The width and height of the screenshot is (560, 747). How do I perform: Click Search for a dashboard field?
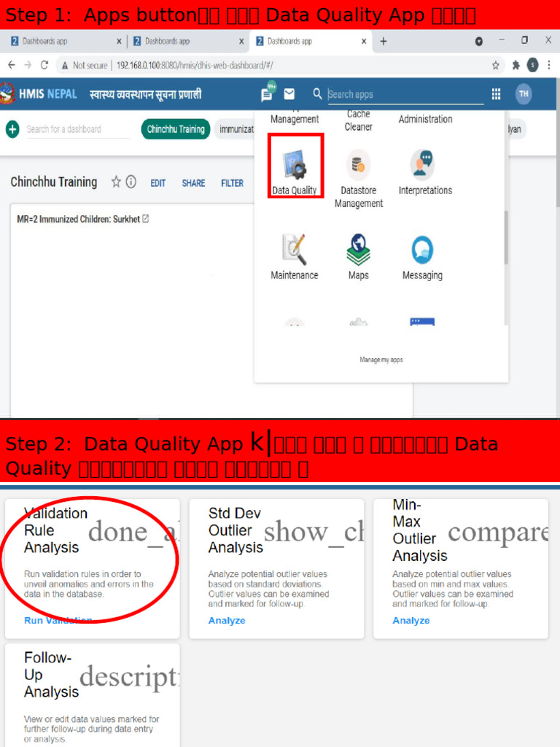tap(77, 129)
